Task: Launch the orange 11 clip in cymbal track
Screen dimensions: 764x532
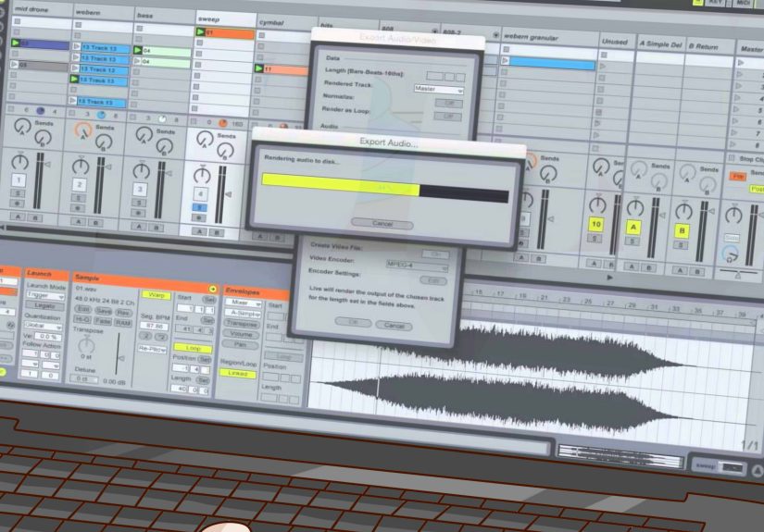Action: tap(259, 68)
